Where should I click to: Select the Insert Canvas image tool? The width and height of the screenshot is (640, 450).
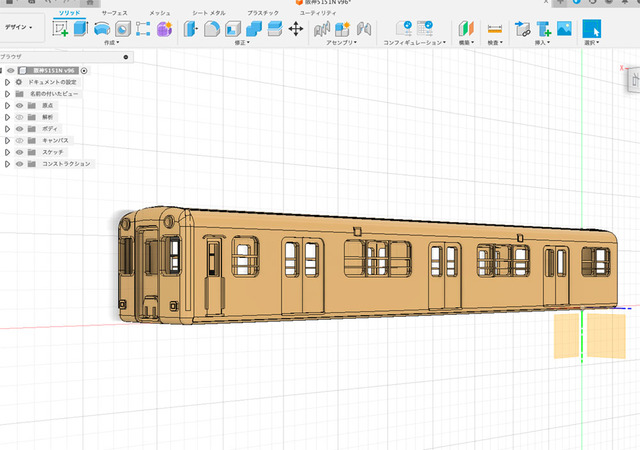coord(564,29)
